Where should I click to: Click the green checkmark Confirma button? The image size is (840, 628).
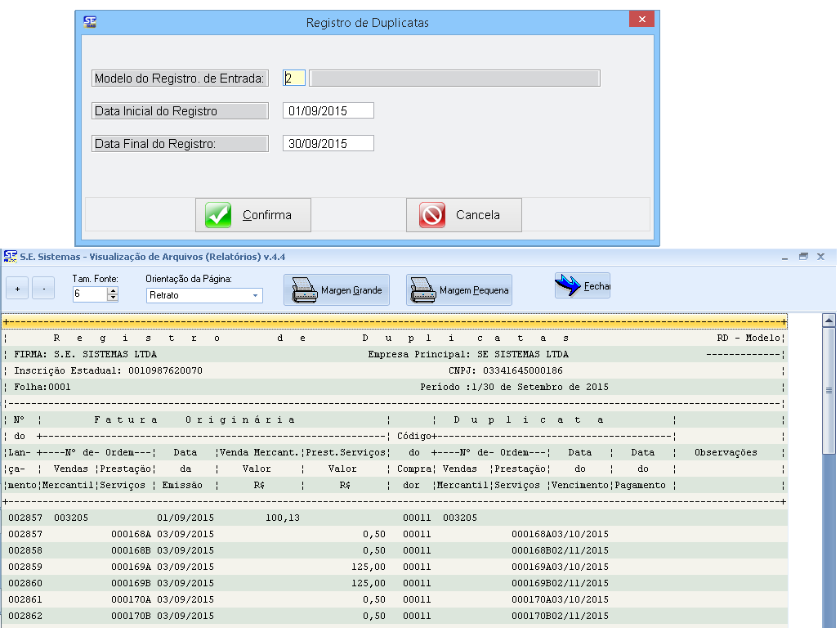tap(253, 215)
